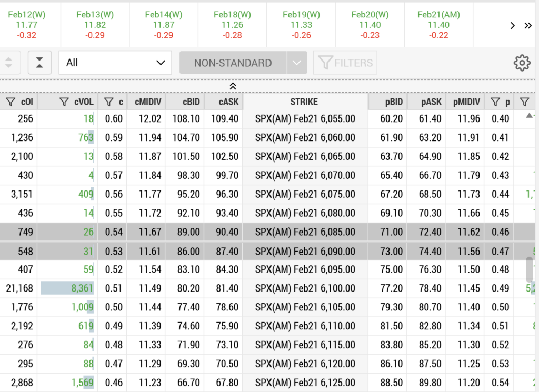Click call open interest 21,168
The height and width of the screenshot is (392, 539).
click(x=19, y=288)
